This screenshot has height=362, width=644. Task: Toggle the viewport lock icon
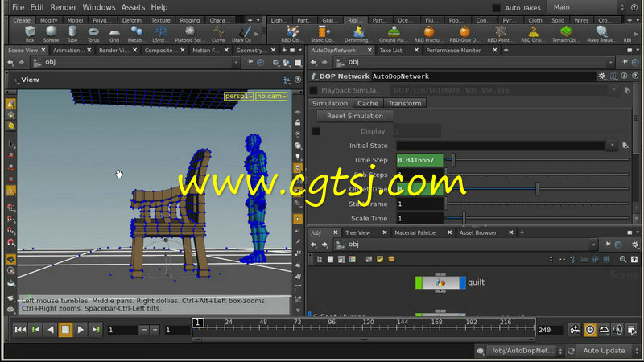pyautogui.click(x=298, y=123)
